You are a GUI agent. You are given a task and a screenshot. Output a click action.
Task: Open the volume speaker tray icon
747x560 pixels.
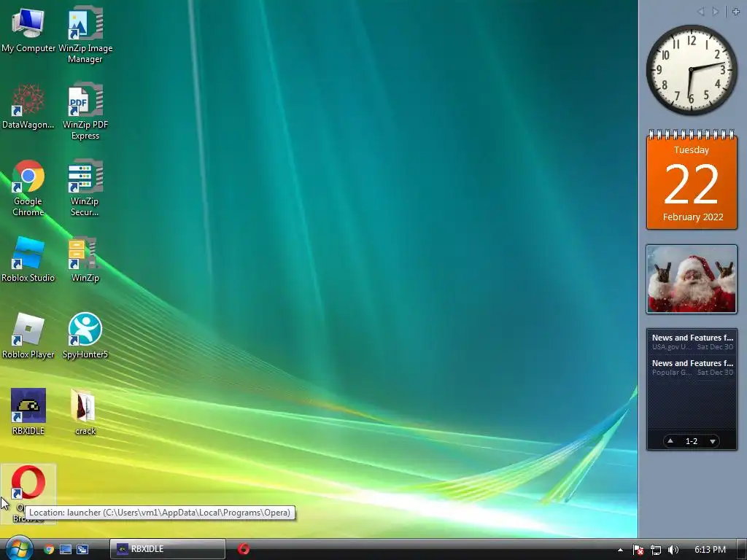pos(673,550)
